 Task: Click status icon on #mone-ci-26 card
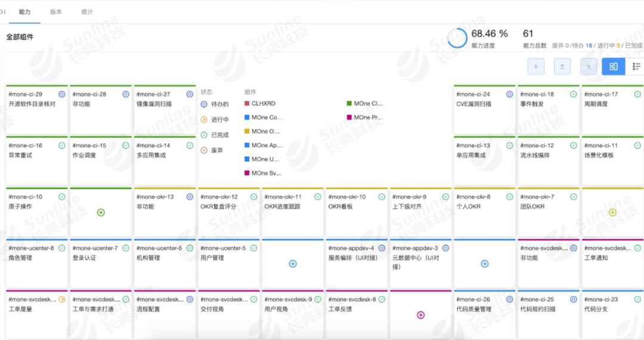[x=509, y=299]
